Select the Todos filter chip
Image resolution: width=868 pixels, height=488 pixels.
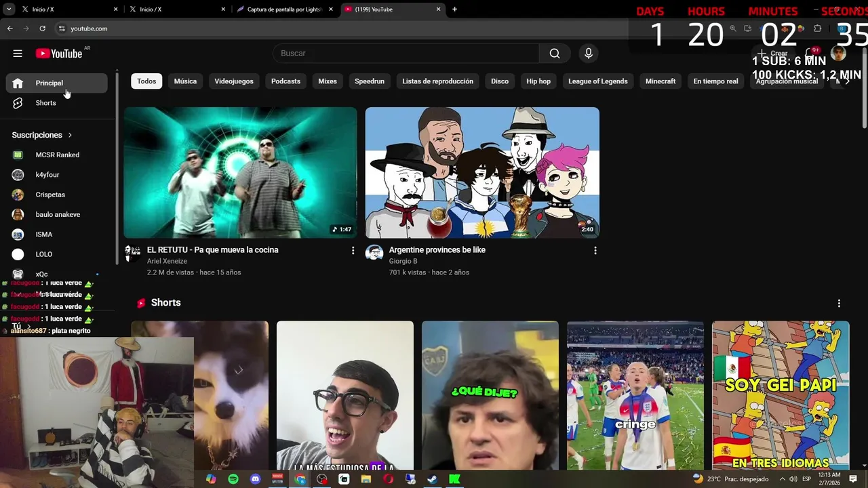pos(146,81)
